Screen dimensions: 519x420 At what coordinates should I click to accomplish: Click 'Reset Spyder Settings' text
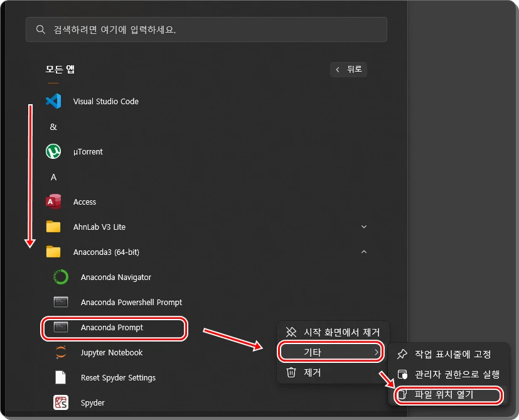coord(118,378)
